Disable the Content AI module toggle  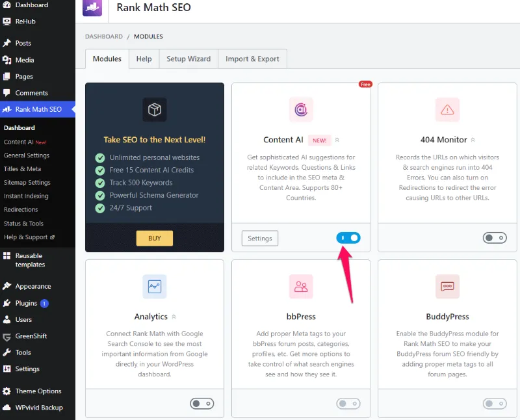coord(348,238)
